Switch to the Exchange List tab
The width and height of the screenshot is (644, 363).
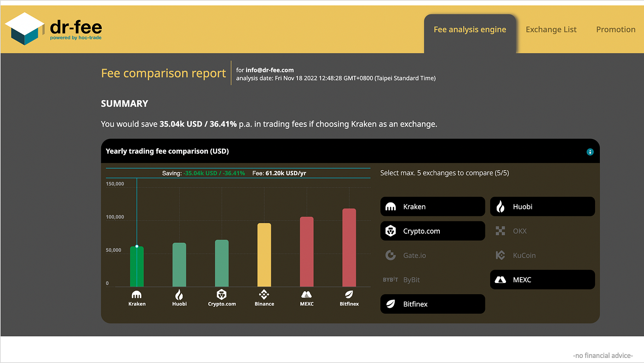(551, 29)
